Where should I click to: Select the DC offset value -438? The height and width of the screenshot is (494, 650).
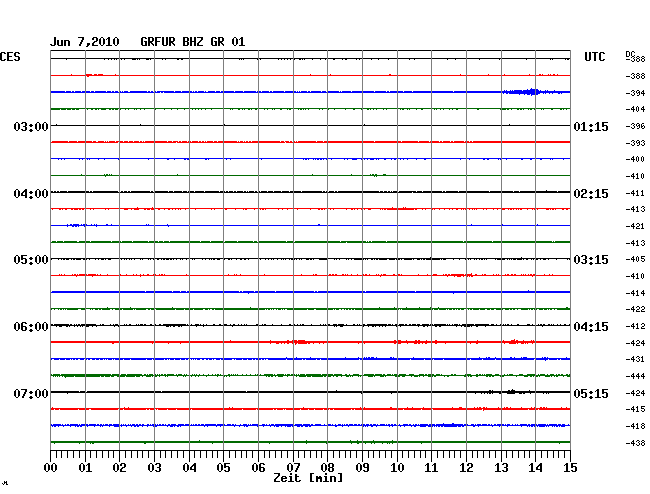click(635, 443)
